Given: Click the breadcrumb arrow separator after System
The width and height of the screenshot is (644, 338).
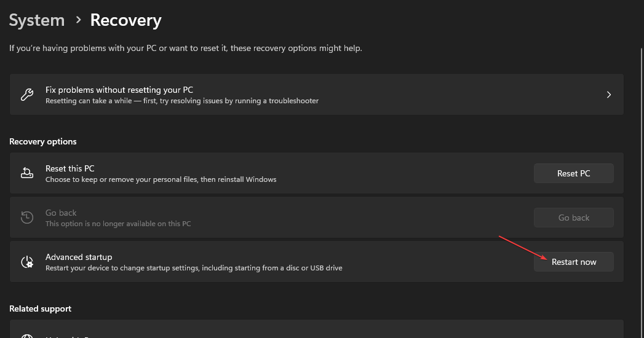Looking at the screenshot, I should coord(78,20).
